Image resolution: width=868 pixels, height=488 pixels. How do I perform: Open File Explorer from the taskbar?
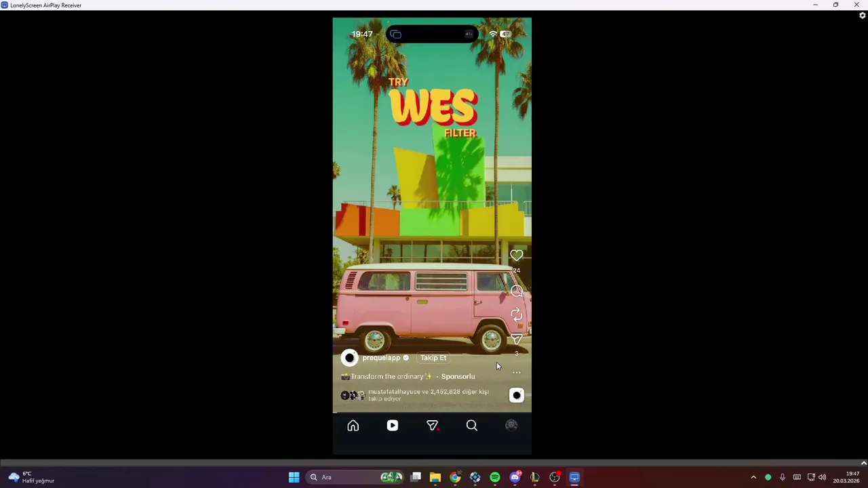[435, 477]
